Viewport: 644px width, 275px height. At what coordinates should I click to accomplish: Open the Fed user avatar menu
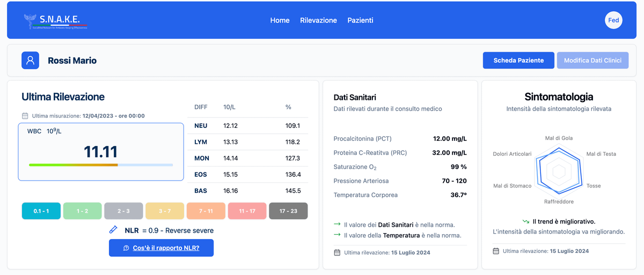(613, 20)
